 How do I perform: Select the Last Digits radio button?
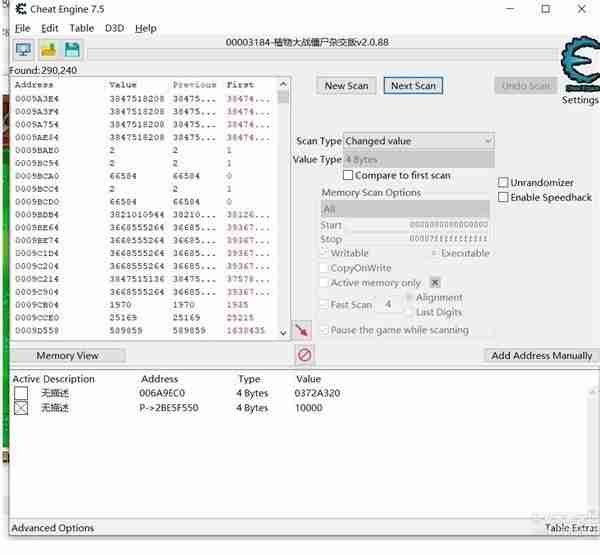tap(409, 313)
